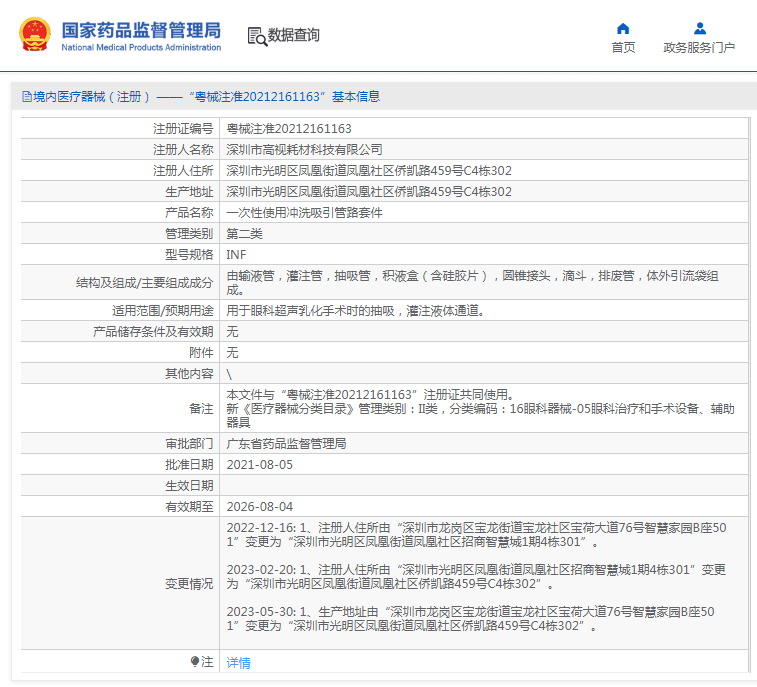Click the 适用范围/预期用途 label

pyautogui.click(x=163, y=311)
